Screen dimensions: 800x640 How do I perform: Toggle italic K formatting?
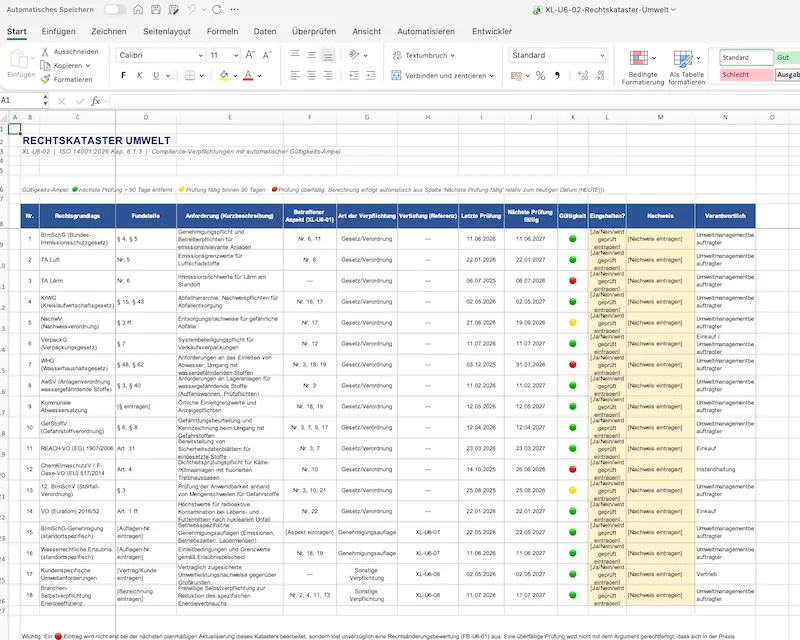click(x=139, y=76)
